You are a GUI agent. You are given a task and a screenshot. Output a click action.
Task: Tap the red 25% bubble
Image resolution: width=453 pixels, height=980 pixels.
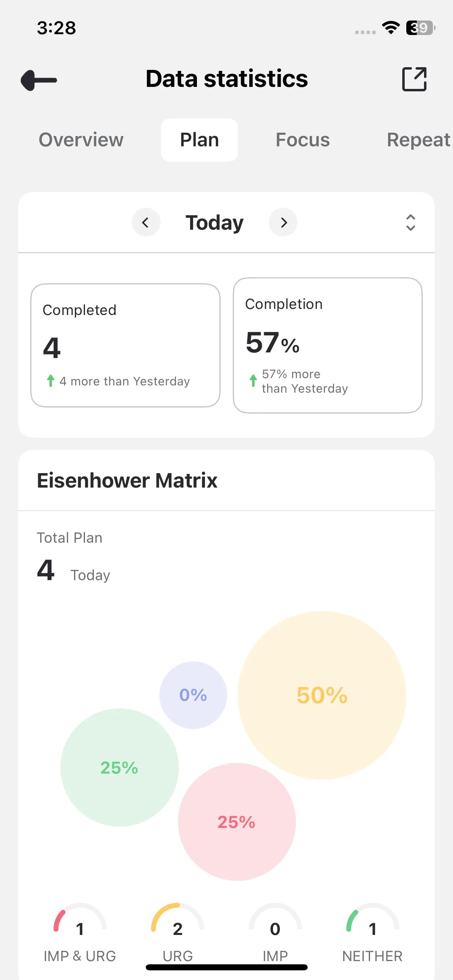[x=237, y=822]
